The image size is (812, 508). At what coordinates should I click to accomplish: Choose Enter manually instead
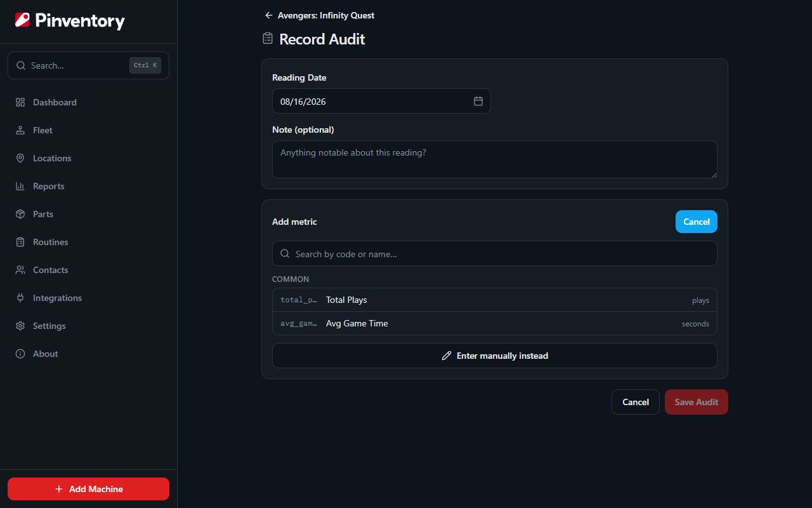click(495, 356)
